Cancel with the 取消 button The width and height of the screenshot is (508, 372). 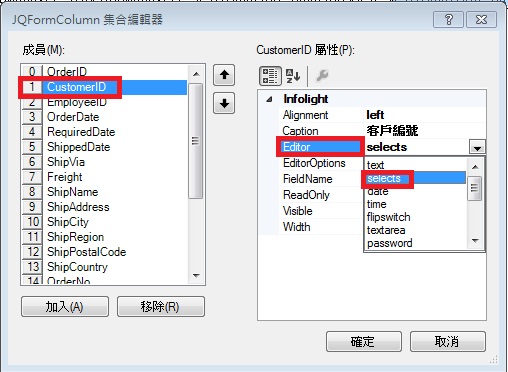(x=448, y=341)
